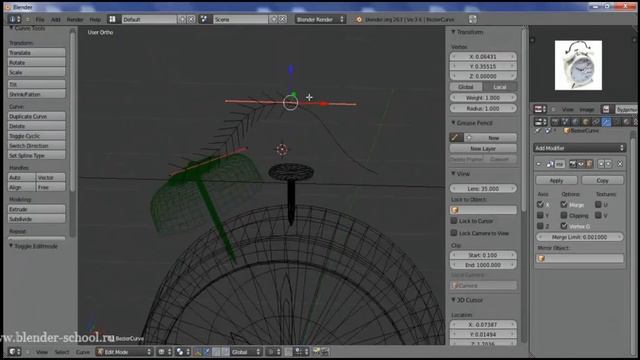Toggle the X axis mirror checkbox
Image resolution: width=640 pixels, height=360 pixels.
540,204
